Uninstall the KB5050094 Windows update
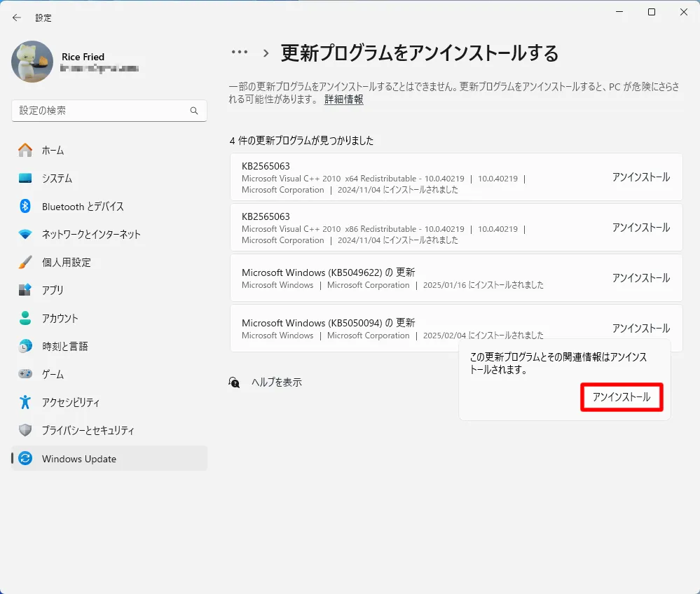The image size is (700, 594). [640, 329]
